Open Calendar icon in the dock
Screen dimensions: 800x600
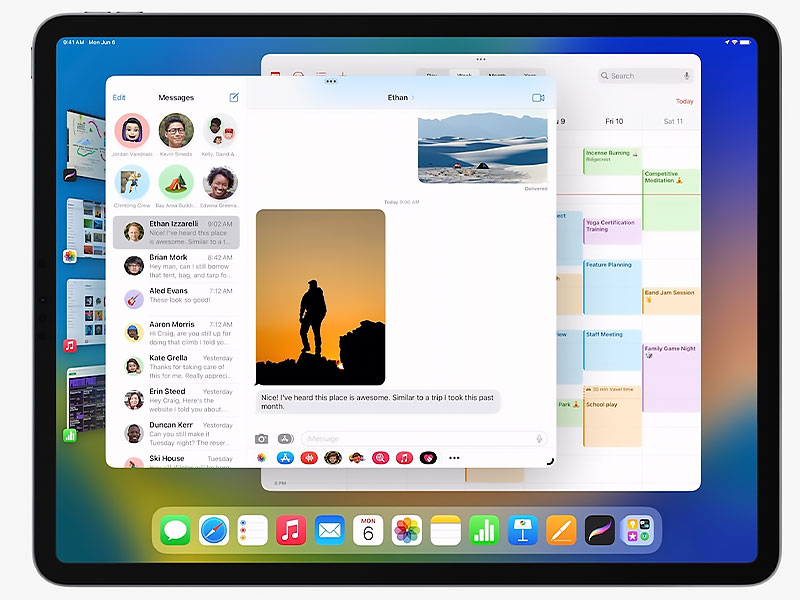point(368,531)
